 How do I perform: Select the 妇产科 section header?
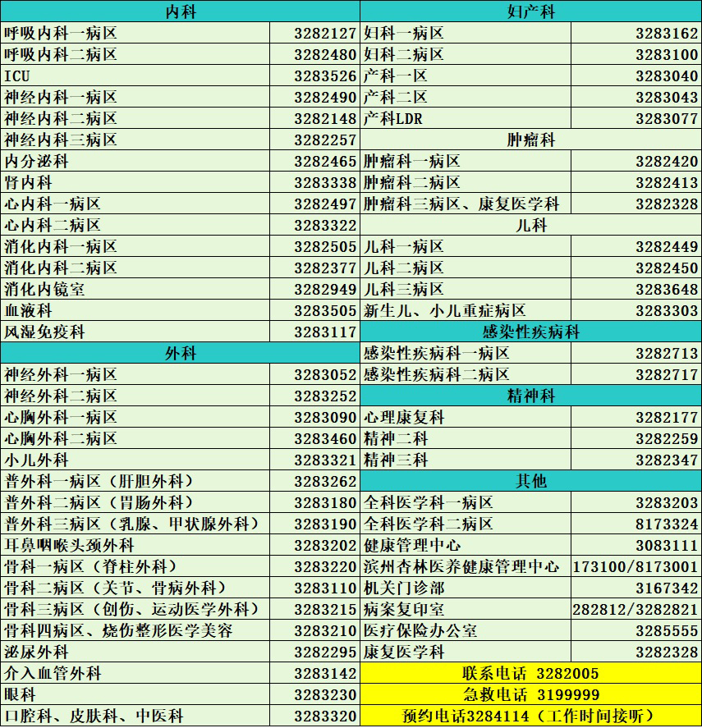point(530,11)
